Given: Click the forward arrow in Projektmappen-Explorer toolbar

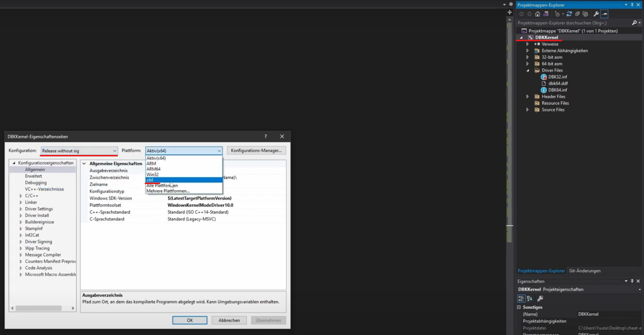Looking at the screenshot, I should pos(530,14).
